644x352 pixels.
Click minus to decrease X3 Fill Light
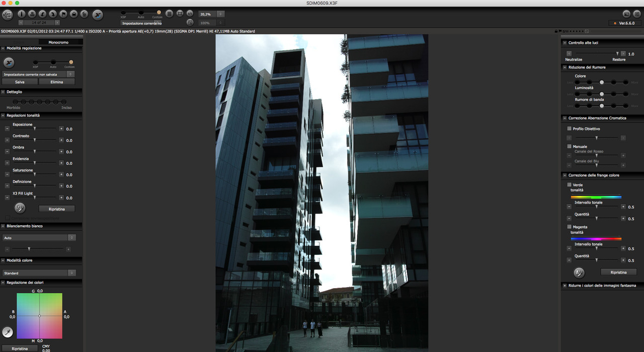pyautogui.click(x=7, y=198)
